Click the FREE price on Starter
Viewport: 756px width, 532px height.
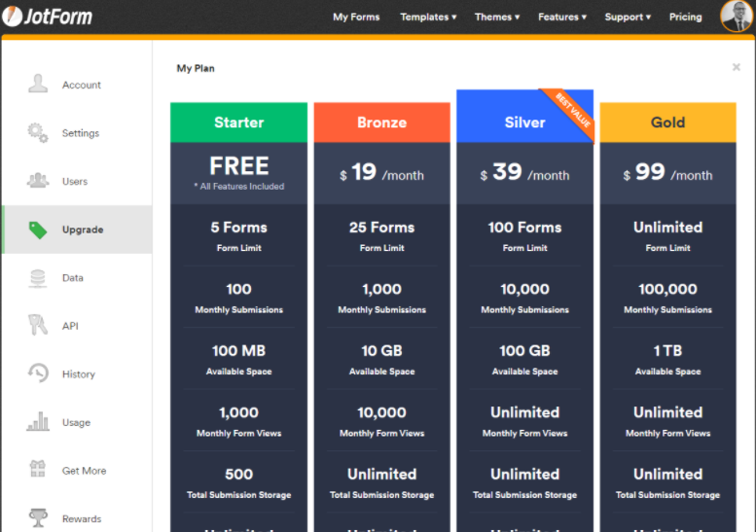tap(239, 165)
